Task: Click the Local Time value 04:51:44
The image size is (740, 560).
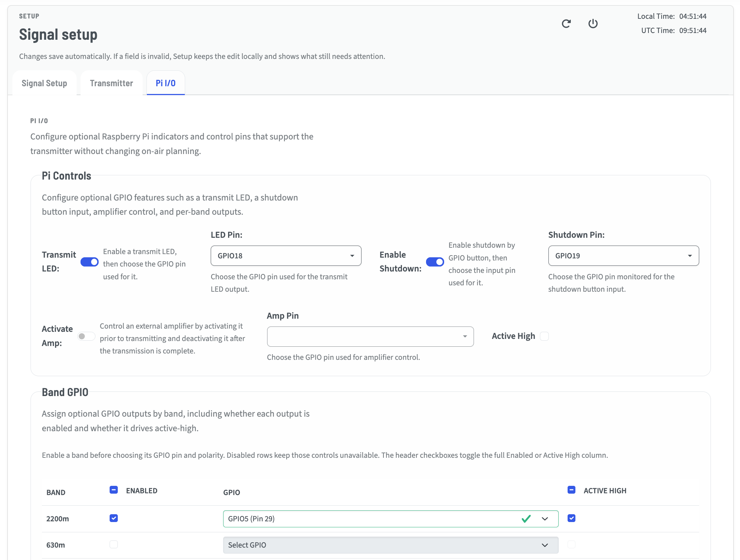Action: 693,16
